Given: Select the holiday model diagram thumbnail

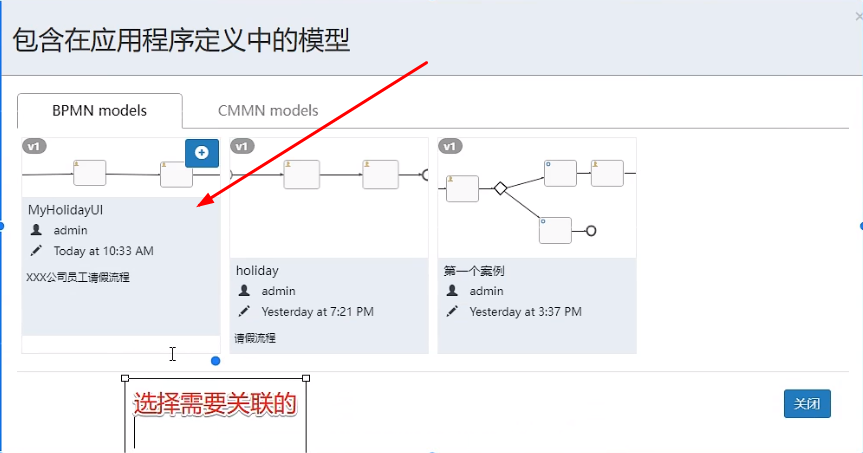Looking at the screenshot, I should [x=329, y=198].
